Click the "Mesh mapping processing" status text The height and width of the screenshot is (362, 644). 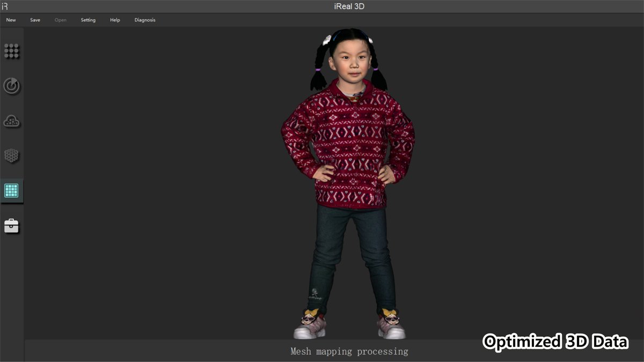349,352
